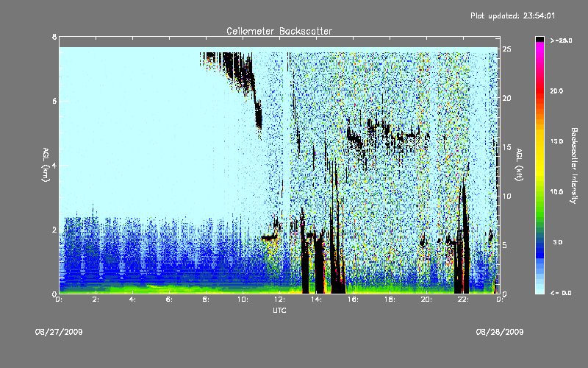This screenshot has height=368, width=588.
Task: Click the '2' tick on km axis
Action: (54, 230)
